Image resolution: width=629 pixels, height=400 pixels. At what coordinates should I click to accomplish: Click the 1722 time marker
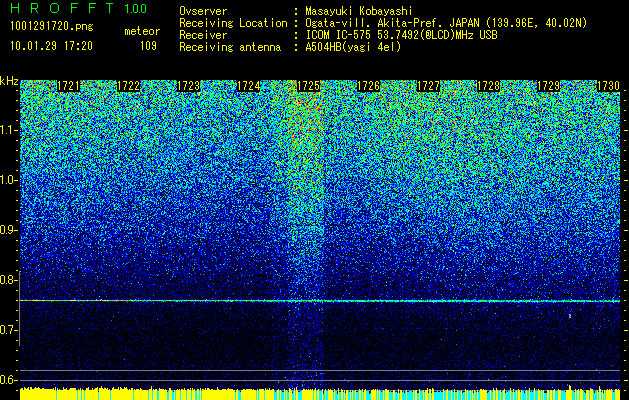coord(128,86)
